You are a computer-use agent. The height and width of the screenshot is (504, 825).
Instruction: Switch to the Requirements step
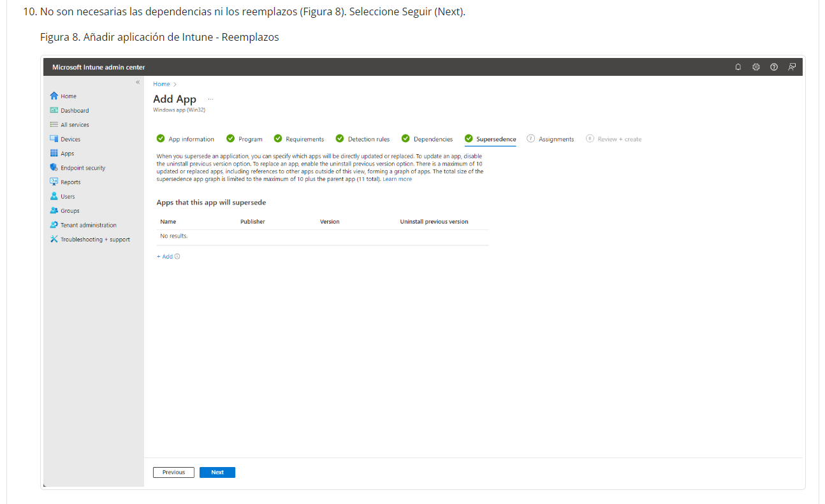[x=299, y=139]
